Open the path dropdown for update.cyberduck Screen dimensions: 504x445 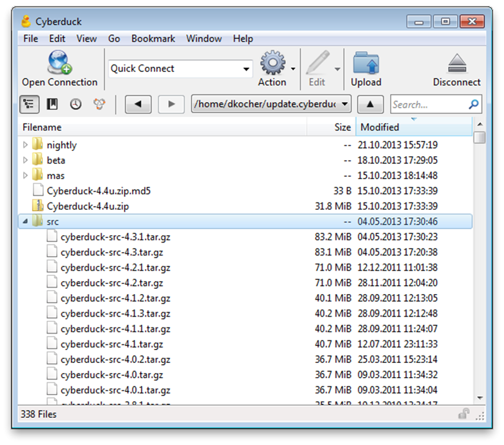tap(344, 104)
